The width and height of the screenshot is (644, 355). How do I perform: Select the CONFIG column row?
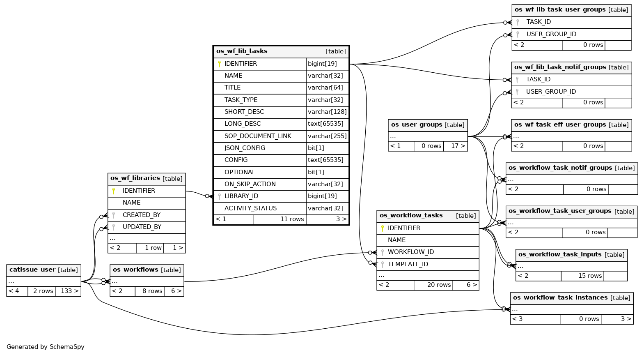[281, 160]
